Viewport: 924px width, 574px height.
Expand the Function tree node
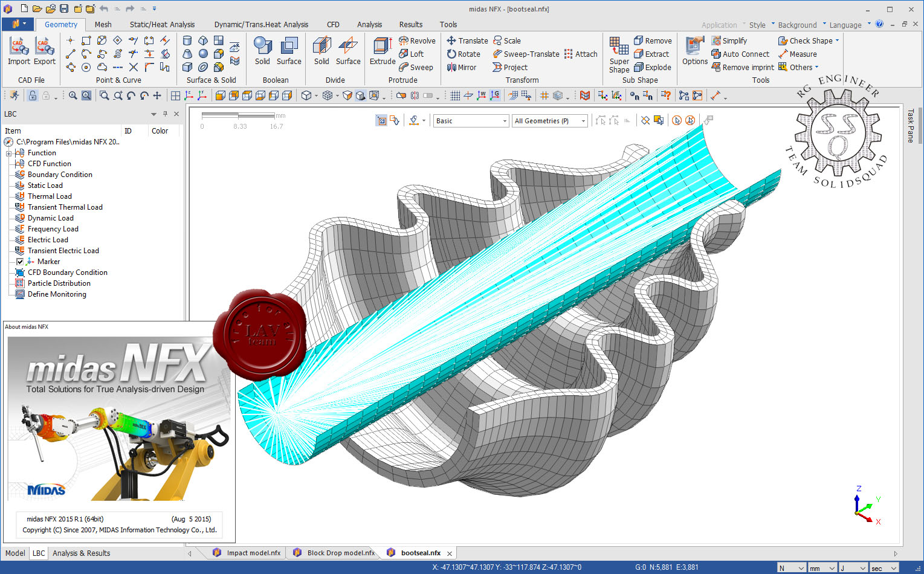(x=9, y=153)
